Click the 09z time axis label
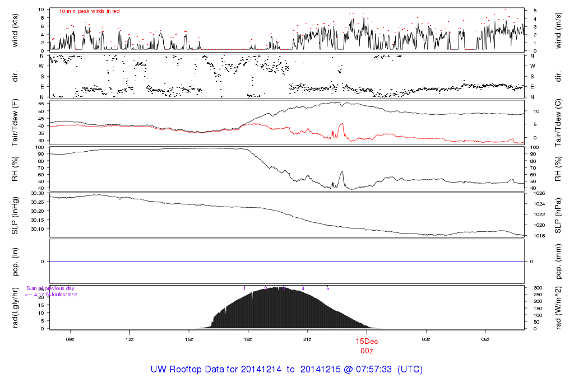 70,339
